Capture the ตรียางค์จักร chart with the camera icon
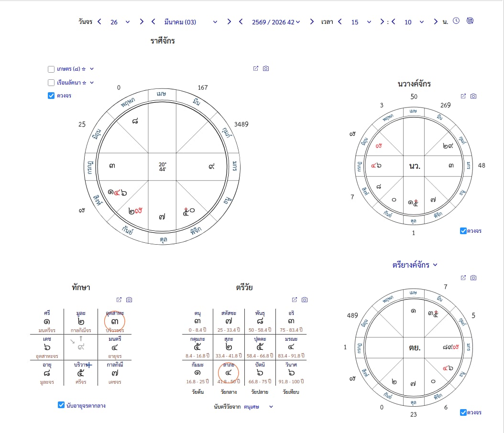This screenshot has width=504, height=433. [473, 278]
